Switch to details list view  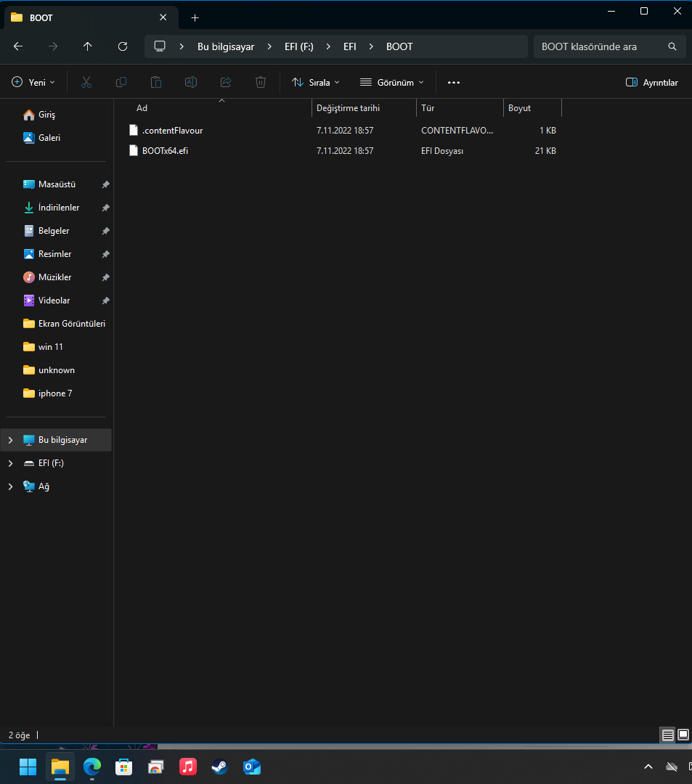pyautogui.click(x=667, y=735)
